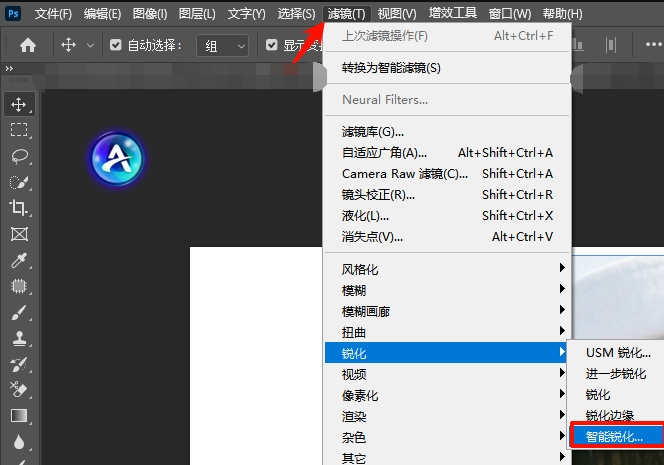Toggle the checkbox next to 显示 option
This screenshot has width=664, height=465.
[x=272, y=45]
